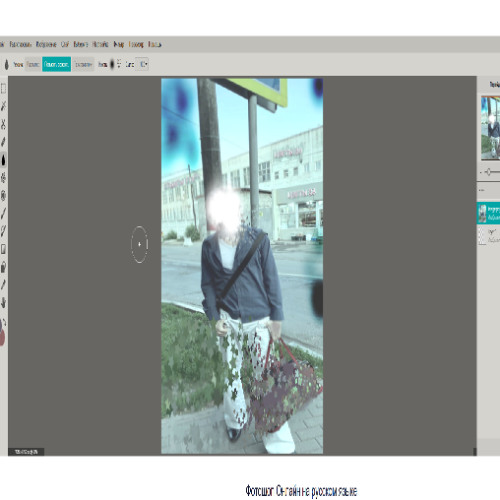The image size is (500, 500).
Task: Click the navigator preview thumbnail
Action: point(490,128)
